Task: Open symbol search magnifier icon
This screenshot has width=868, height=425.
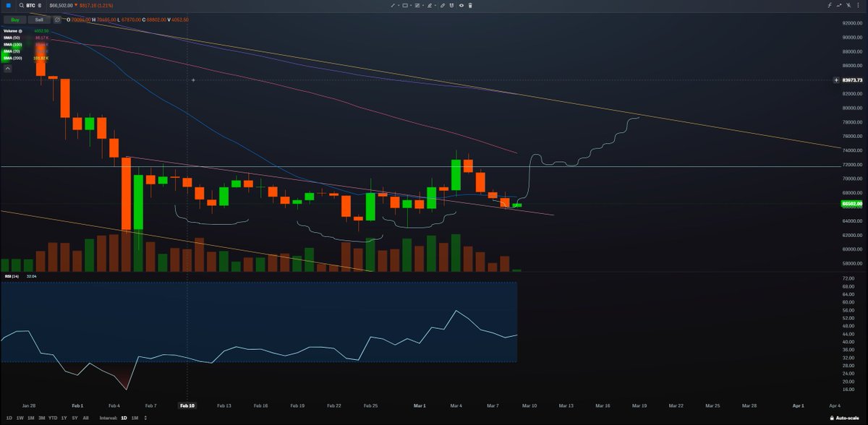Action: [x=21, y=6]
